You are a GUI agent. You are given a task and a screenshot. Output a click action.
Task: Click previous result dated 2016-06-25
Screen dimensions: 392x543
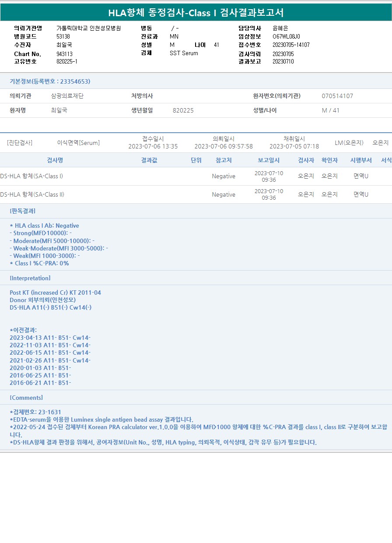point(40,375)
